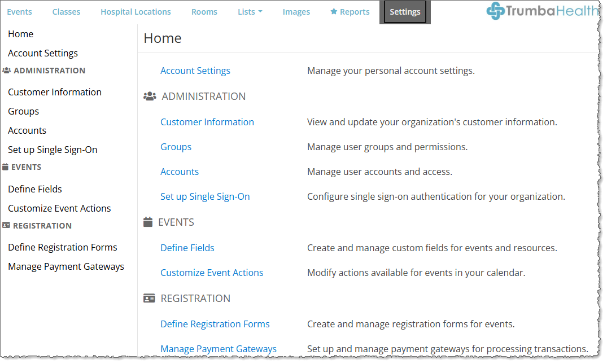
Task: Click Define Registration Forms in the sidebar
Action: click(62, 247)
